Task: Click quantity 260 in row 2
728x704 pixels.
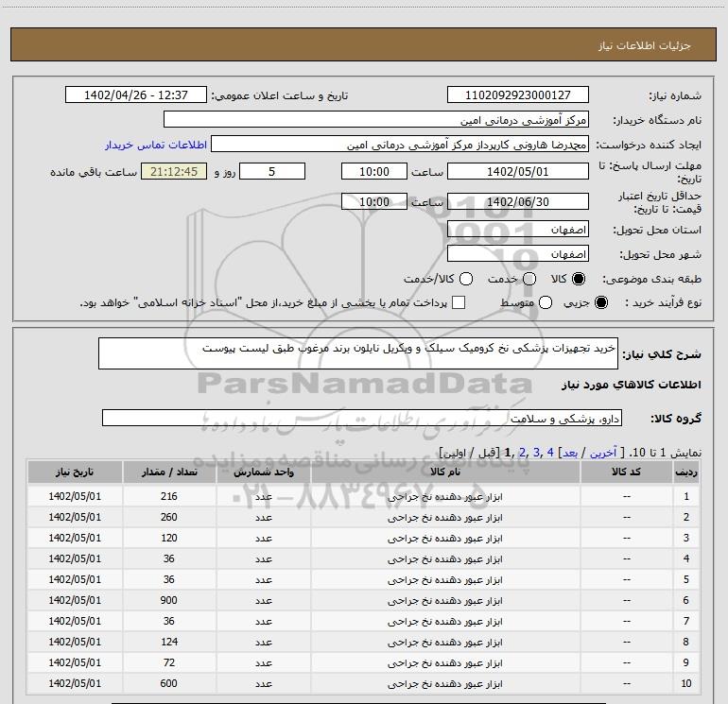Action: pyautogui.click(x=169, y=517)
